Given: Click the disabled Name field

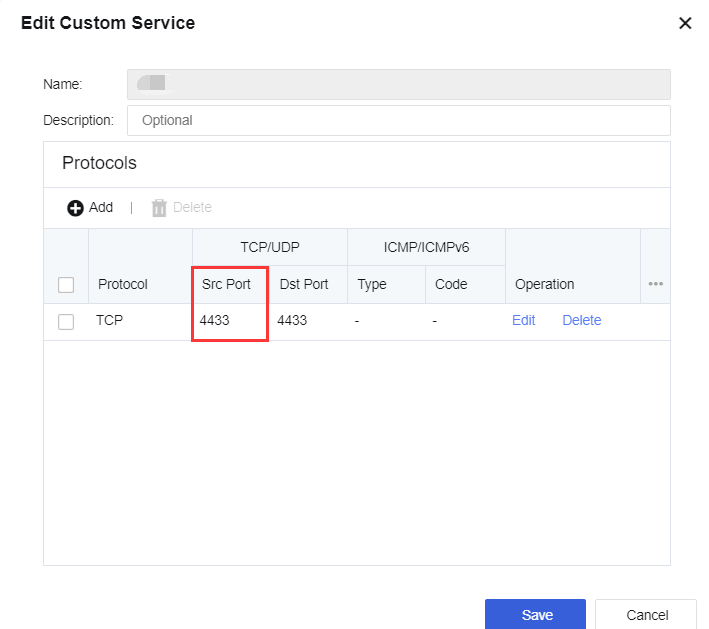Looking at the screenshot, I should [398, 84].
